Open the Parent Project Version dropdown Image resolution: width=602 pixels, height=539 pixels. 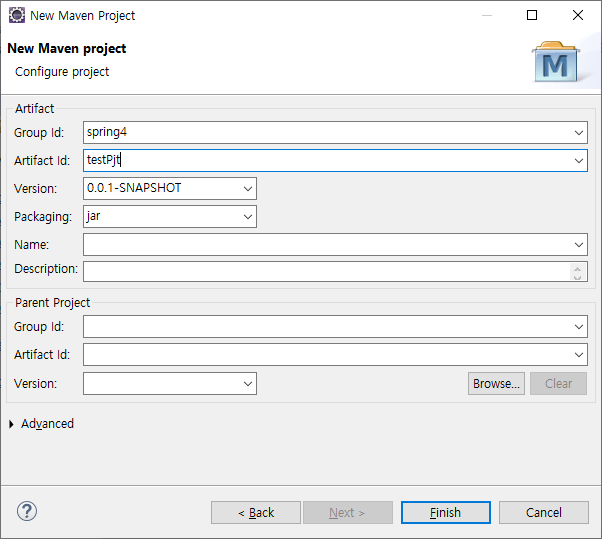(248, 384)
